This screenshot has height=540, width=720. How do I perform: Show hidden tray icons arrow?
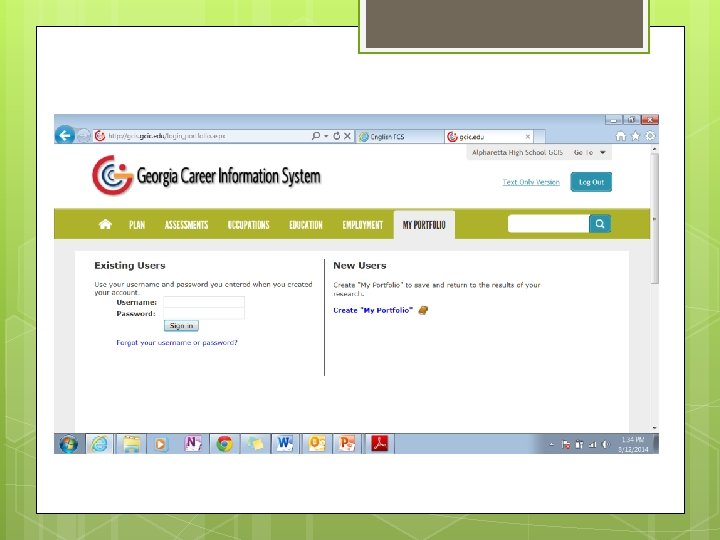click(551, 444)
